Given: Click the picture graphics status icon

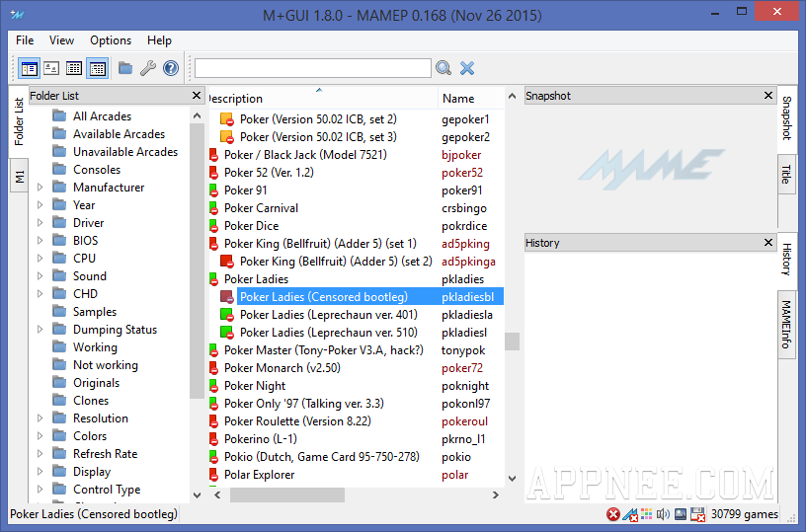Looking at the screenshot, I should tap(680, 514).
